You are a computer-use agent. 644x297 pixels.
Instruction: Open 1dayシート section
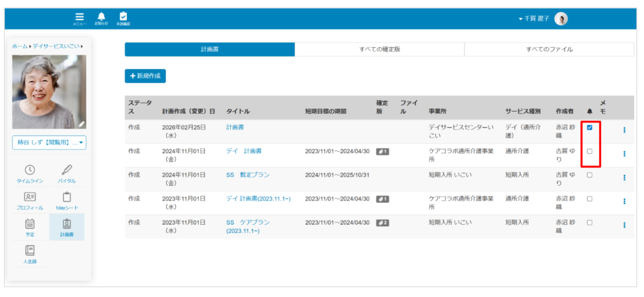point(67,201)
